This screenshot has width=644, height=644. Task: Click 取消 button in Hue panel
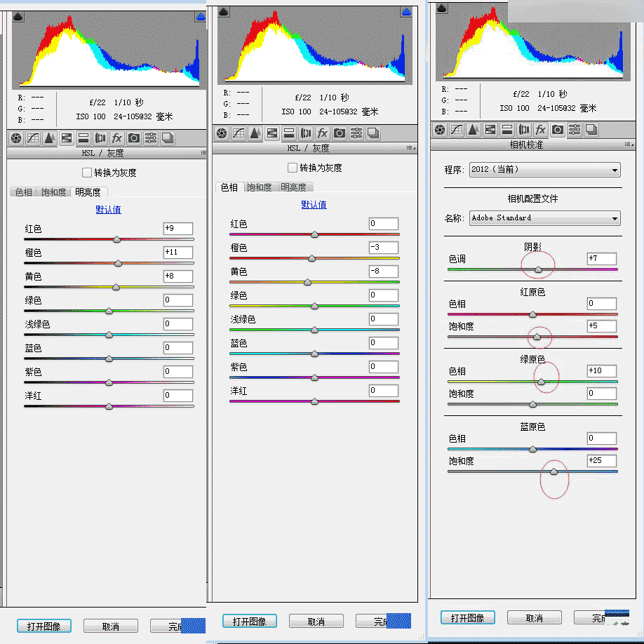coord(316,621)
